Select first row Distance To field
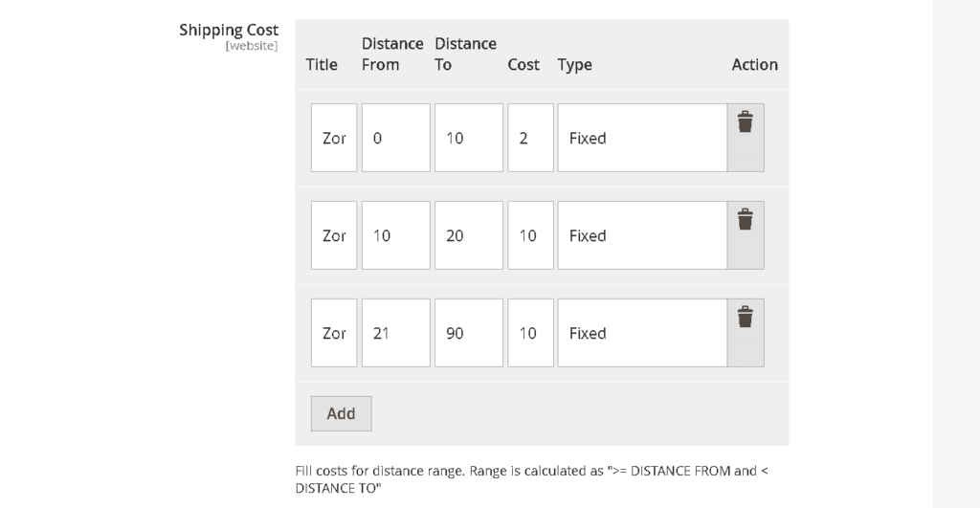 [x=468, y=138]
